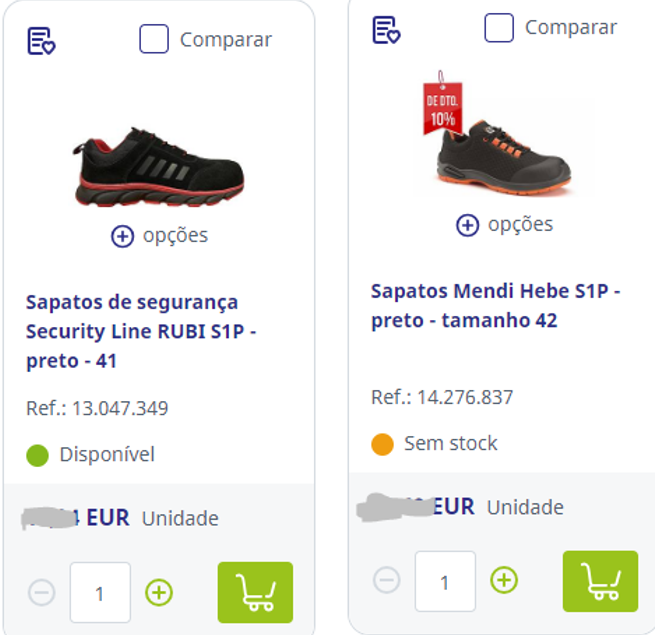Screen dimensions: 655x635
Task: Click quantity field for RUBI S1P shoes
Action: coord(100,593)
